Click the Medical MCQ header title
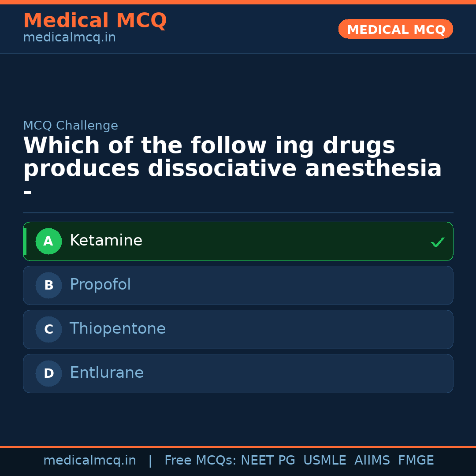 [95, 21]
